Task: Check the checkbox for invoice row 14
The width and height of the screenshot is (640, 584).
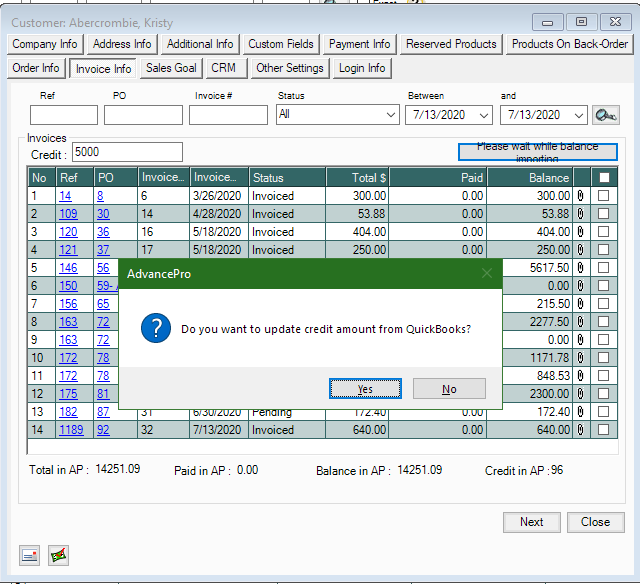Action: [603, 430]
